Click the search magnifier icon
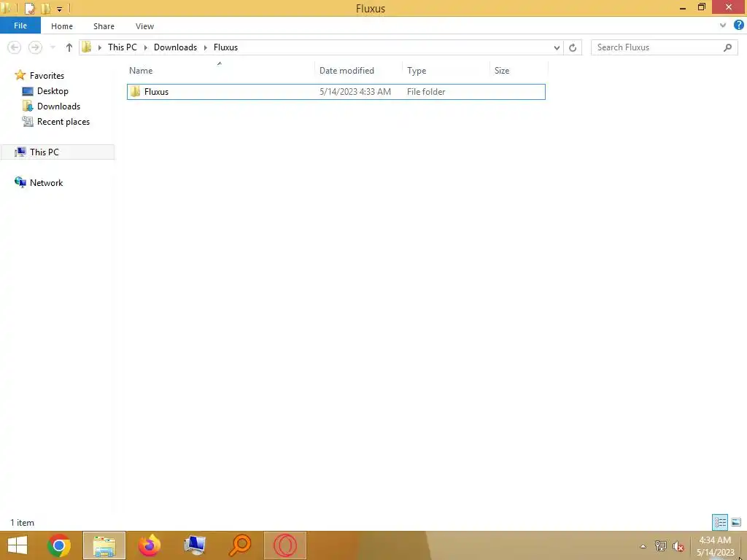 [x=727, y=47]
